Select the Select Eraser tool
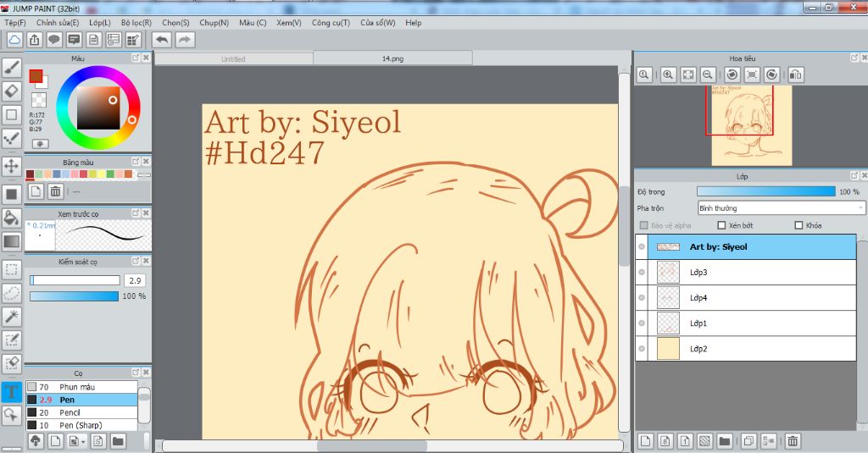868x453 pixels. (x=12, y=363)
